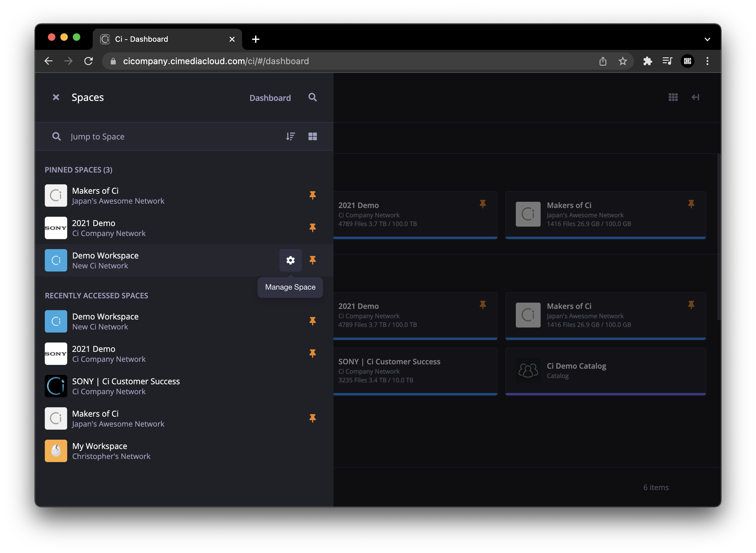756x553 pixels.
Task: Click the dashboard vertical scrollbar
Action: pos(719,237)
